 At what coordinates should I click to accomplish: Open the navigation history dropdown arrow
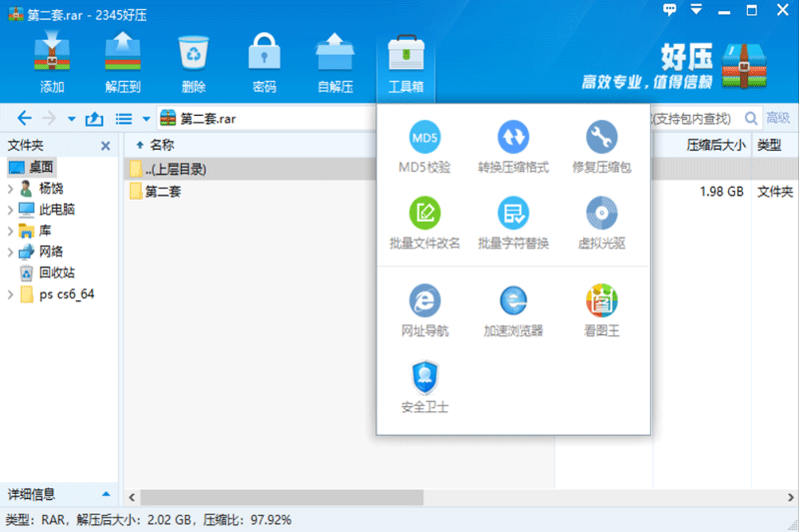tap(71, 119)
